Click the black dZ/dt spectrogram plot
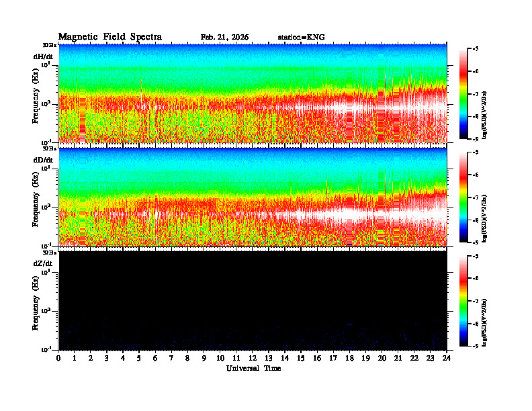This screenshot has width=532, height=411. coord(253,301)
